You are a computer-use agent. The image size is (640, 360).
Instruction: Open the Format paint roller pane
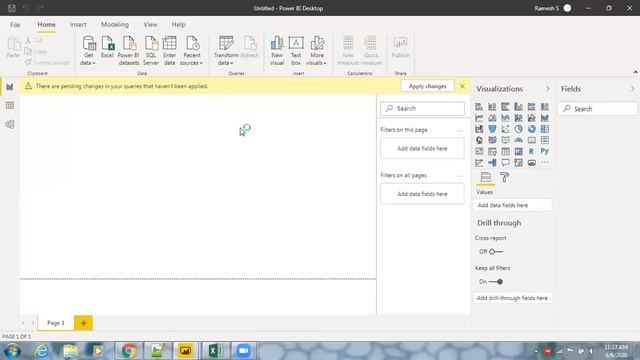(504, 177)
